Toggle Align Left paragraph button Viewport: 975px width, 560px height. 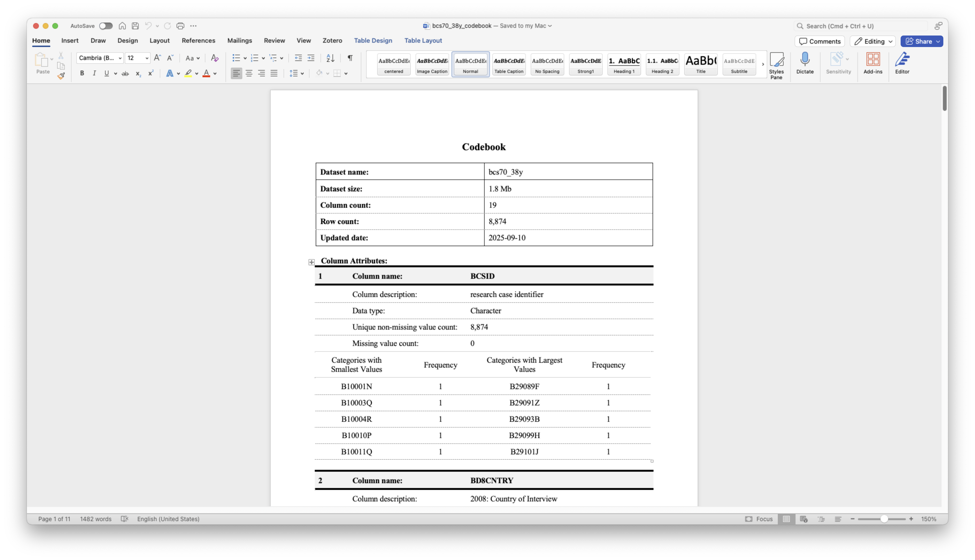point(237,73)
